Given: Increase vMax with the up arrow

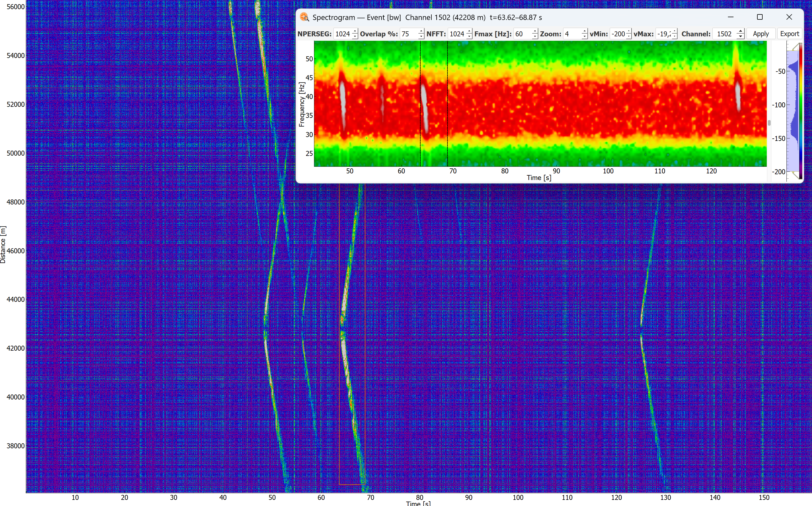Looking at the screenshot, I should click(x=674, y=31).
